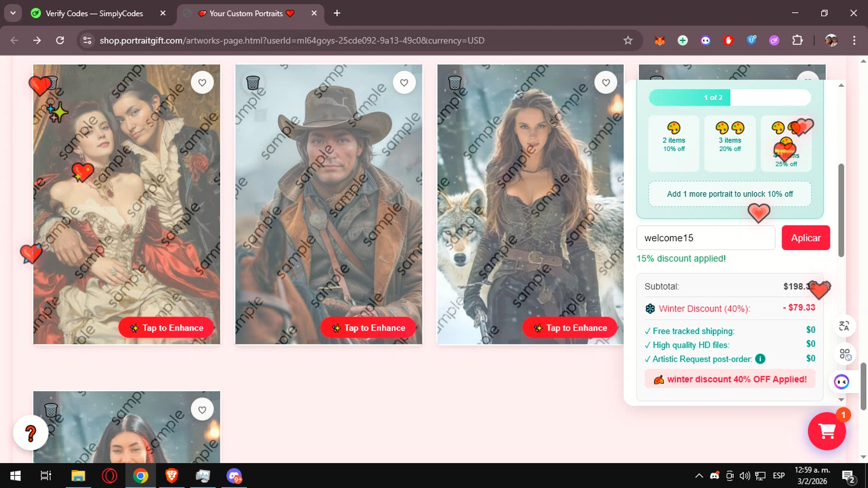
Task: Expand the tab search dropdown
Action: pos(13,13)
